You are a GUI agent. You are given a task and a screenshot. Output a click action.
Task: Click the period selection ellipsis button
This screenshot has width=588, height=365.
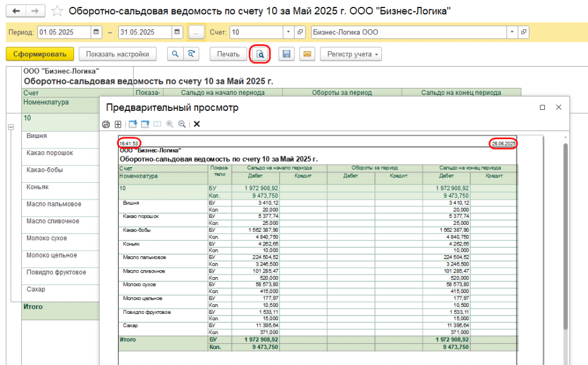coord(196,32)
